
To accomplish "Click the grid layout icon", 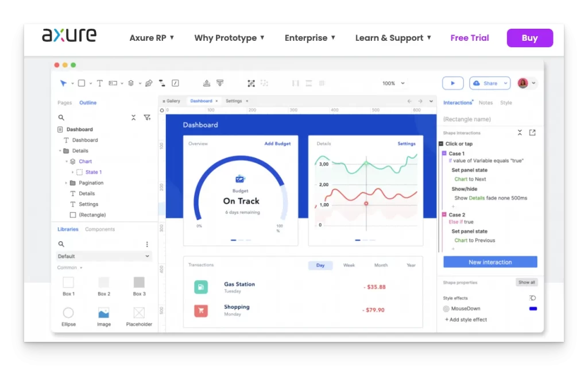I will click(x=322, y=83).
